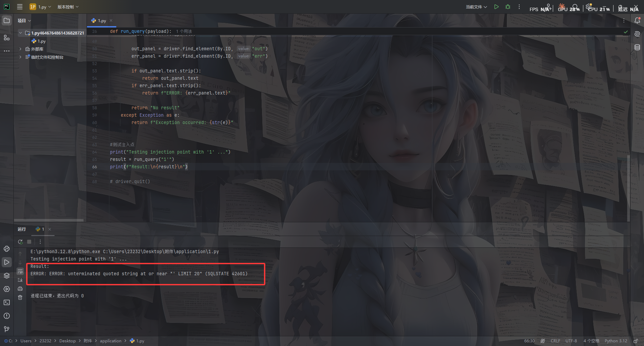Toggle scroll to end in the Run console
Viewport: 644px width, 346px height.
coord(20,280)
